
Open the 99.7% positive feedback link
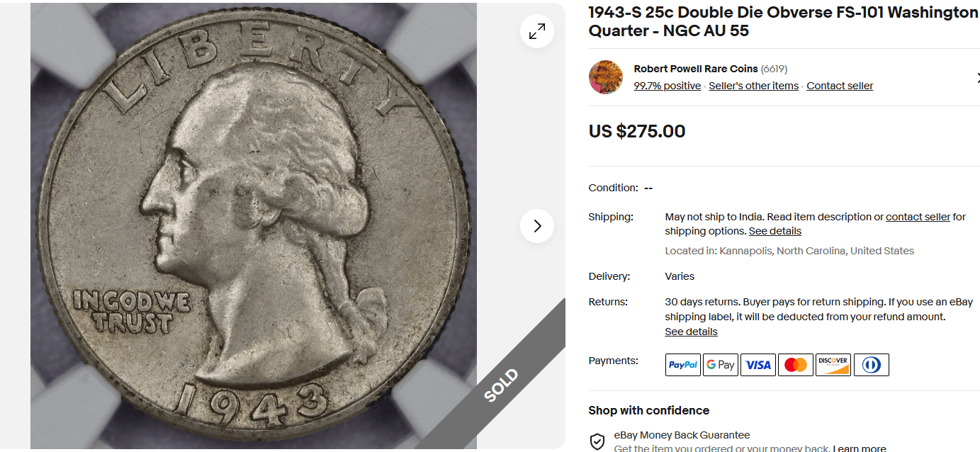tap(667, 85)
